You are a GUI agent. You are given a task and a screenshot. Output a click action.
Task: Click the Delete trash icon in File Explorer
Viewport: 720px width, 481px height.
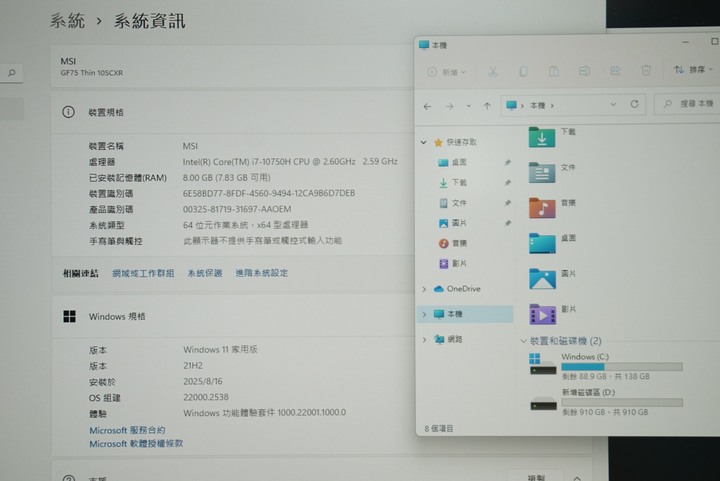coord(646,70)
